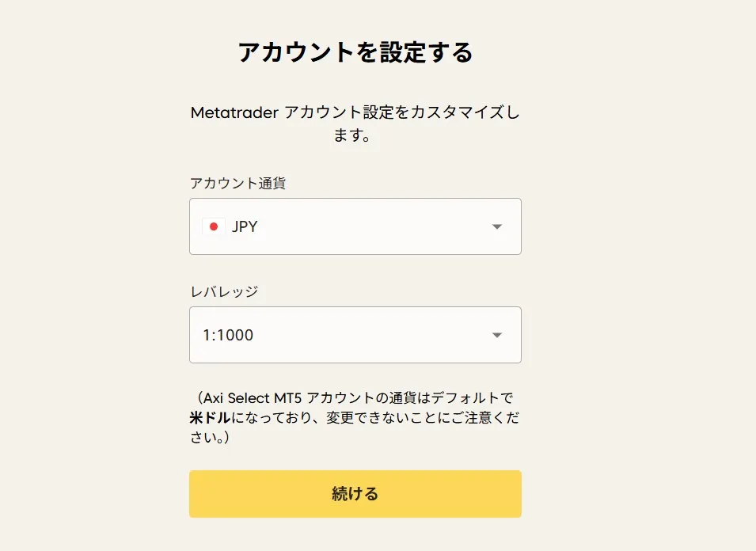Click the アカウント通貨 field label
Image resolution: width=756 pixels, height=551 pixels.
tap(237, 183)
